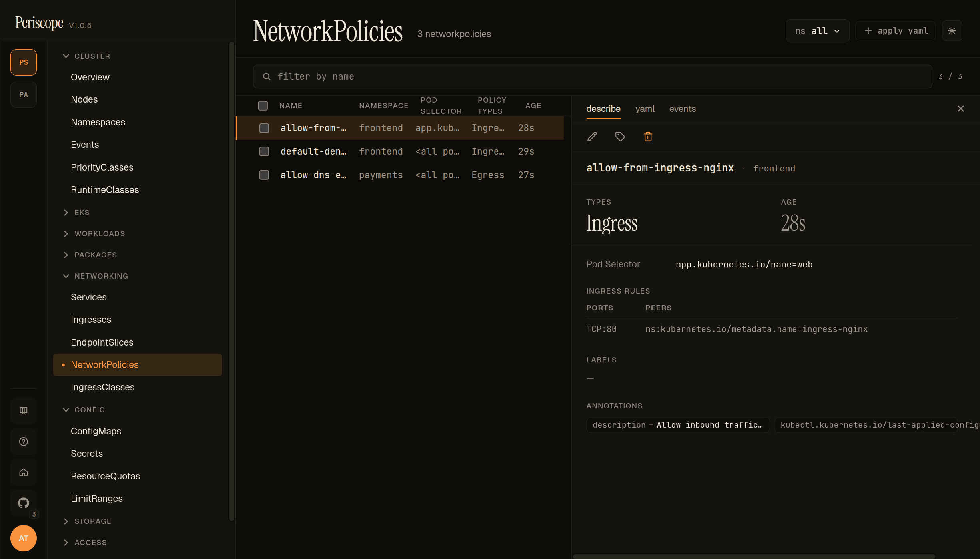Select the allow-dns-e… policy row name
Viewport: 980px width, 559px height.
(313, 175)
